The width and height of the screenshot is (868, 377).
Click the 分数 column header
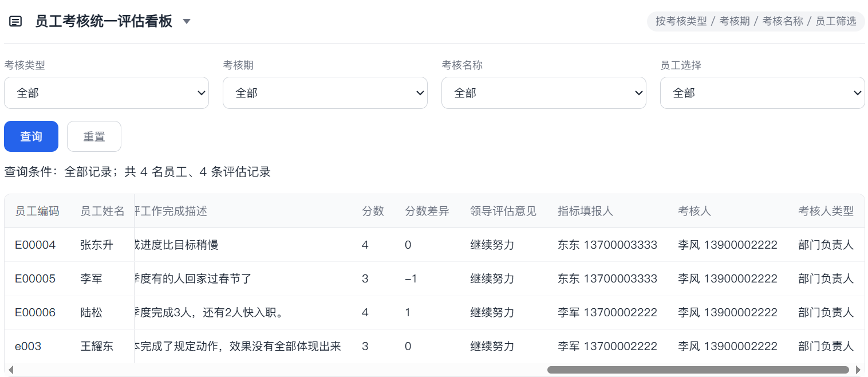pyautogui.click(x=373, y=211)
